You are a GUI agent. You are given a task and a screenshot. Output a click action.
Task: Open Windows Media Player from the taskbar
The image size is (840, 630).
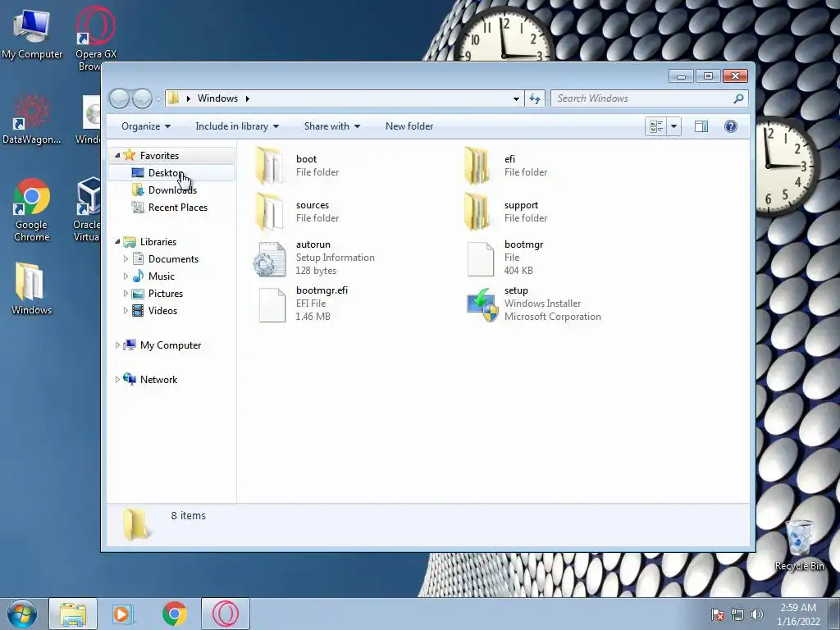[123, 614]
